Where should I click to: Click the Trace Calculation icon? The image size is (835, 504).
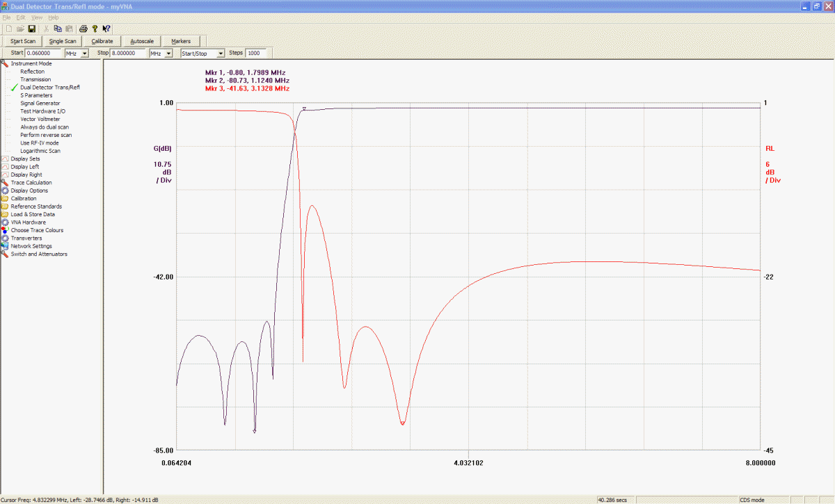[x=5, y=182]
